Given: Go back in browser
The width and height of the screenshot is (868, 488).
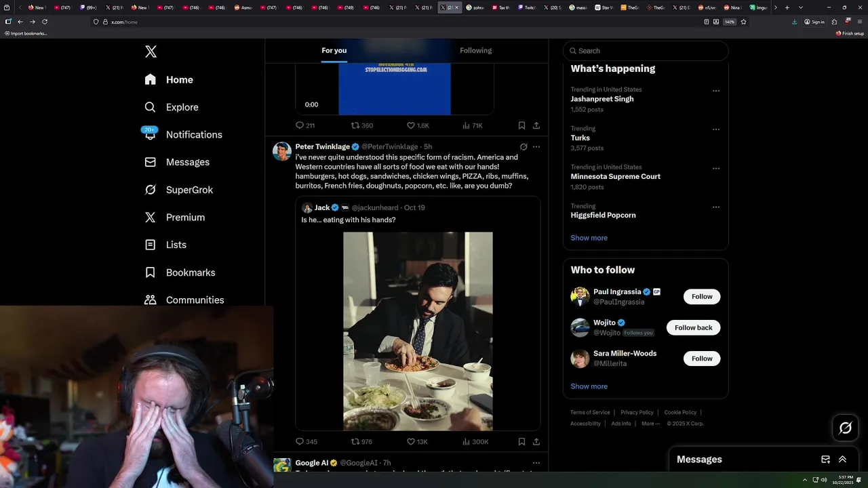Looking at the screenshot, I should click(20, 22).
